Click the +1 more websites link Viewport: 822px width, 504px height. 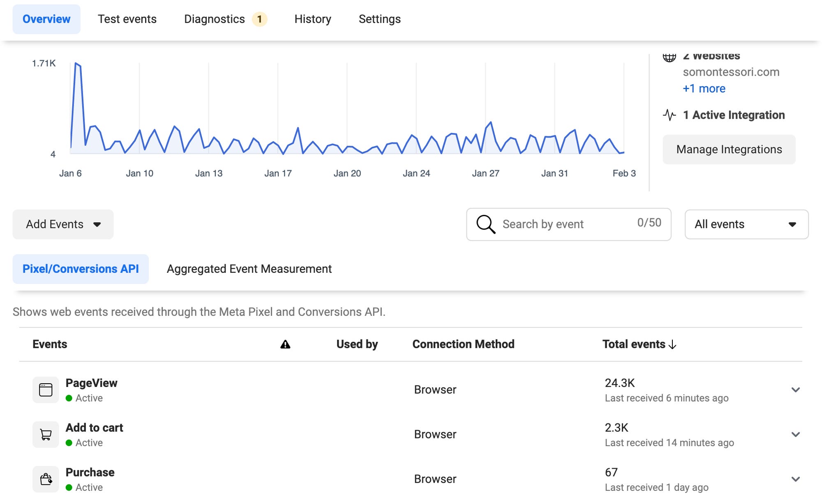click(704, 89)
